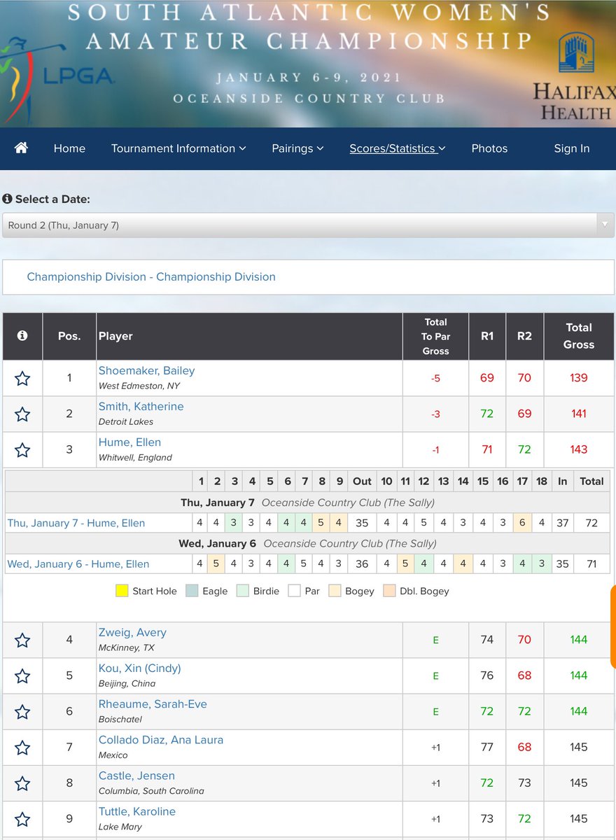Click the Par legend swatch
Image resolution: width=616 pixels, height=840 pixels.
pyautogui.click(x=294, y=591)
